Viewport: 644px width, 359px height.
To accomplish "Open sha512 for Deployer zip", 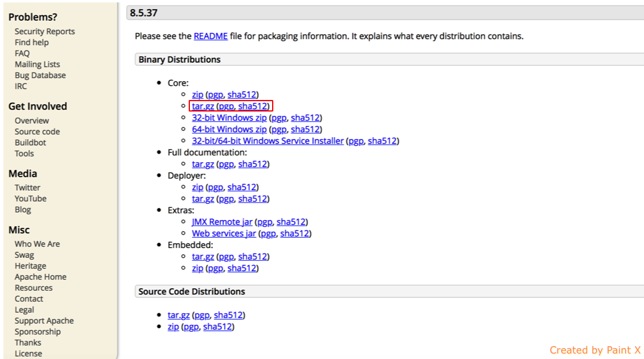I will (x=242, y=187).
